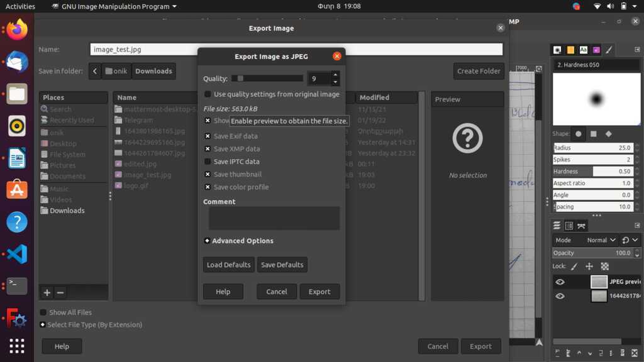
Task: Expand Select File Type (By Extension)
Action: click(43, 325)
